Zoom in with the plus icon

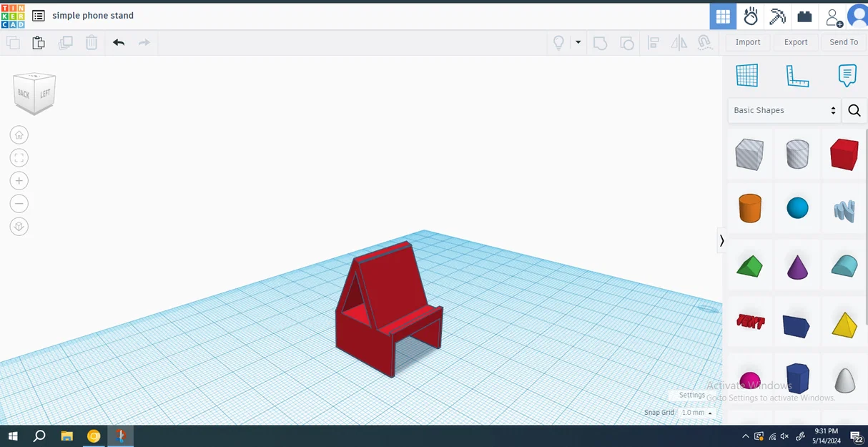pyautogui.click(x=19, y=180)
